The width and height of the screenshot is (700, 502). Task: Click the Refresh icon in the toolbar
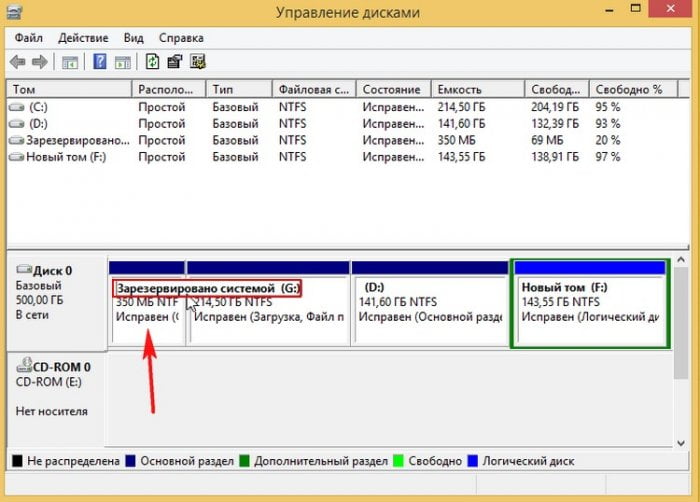(152, 62)
